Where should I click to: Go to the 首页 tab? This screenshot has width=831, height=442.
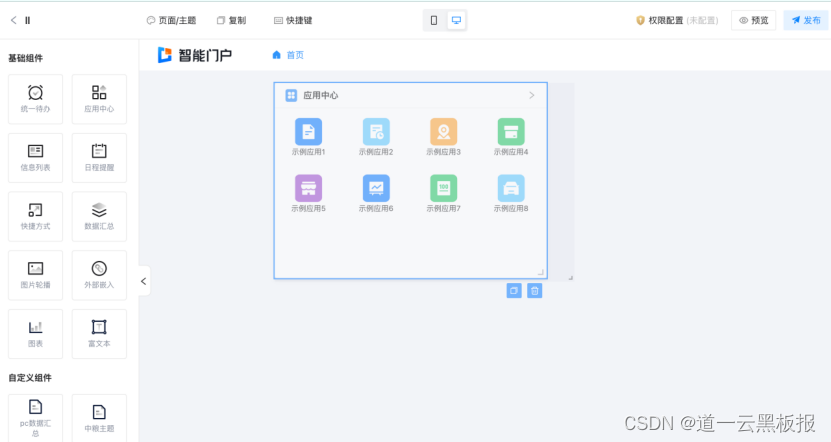click(x=288, y=55)
